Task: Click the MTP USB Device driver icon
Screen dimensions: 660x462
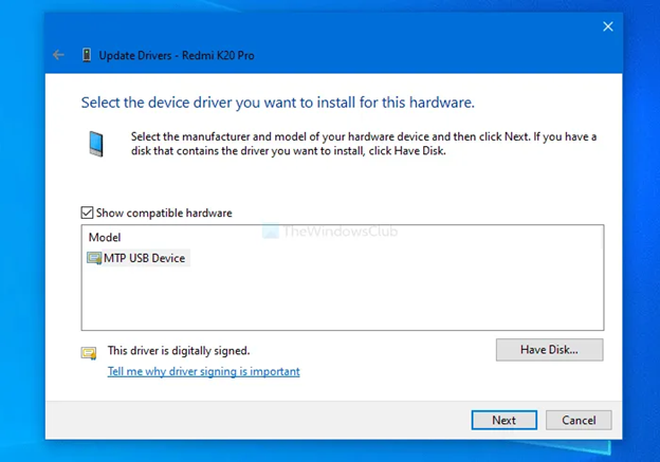Action: pos(95,258)
